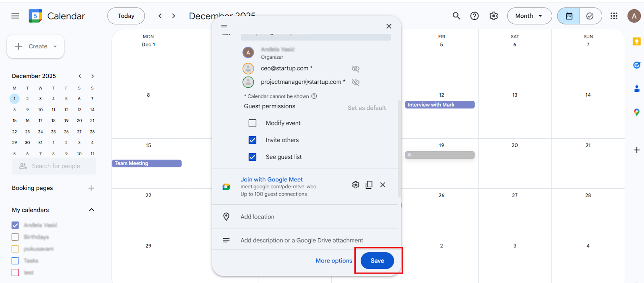Uncheck the Invite others permission
The image size is (644, 283).
pos(252,140)
